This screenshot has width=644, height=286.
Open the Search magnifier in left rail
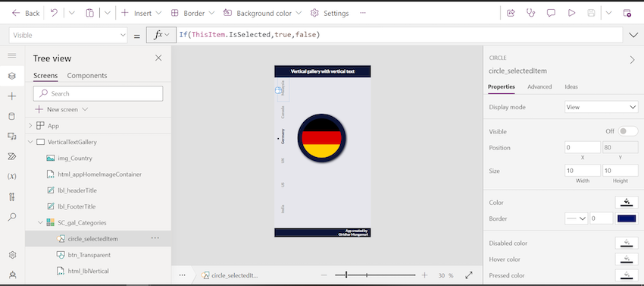12,216
